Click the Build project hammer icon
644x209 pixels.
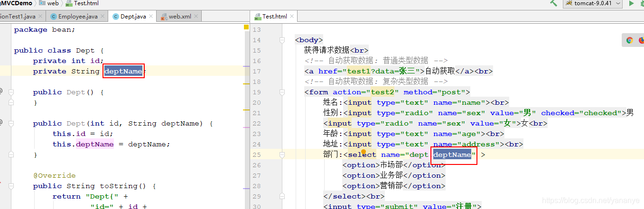553,3
